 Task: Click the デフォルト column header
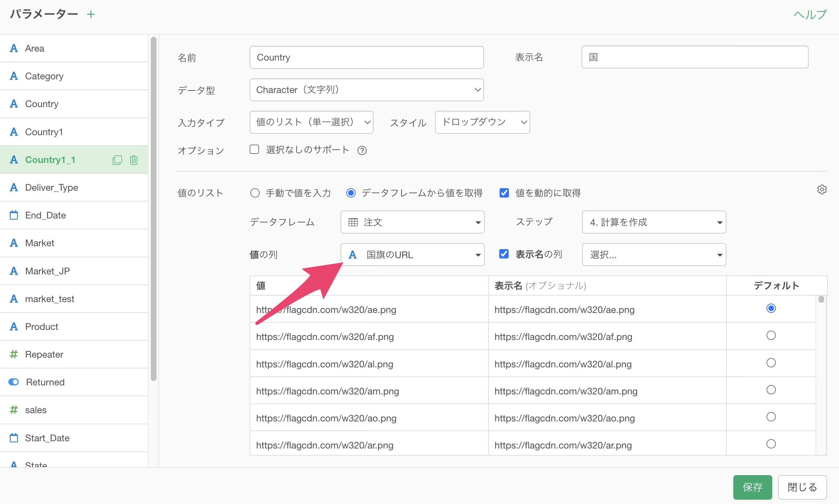776,286
